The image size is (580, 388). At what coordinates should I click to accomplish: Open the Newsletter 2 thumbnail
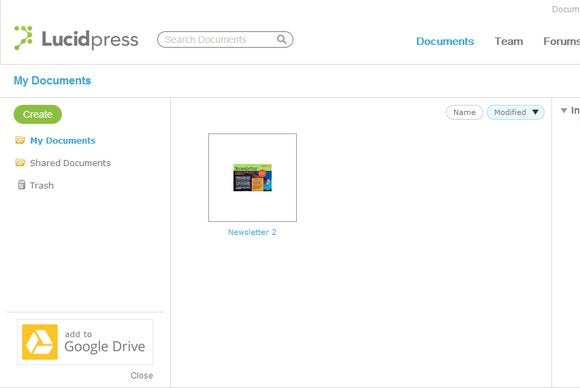(252, 178)
